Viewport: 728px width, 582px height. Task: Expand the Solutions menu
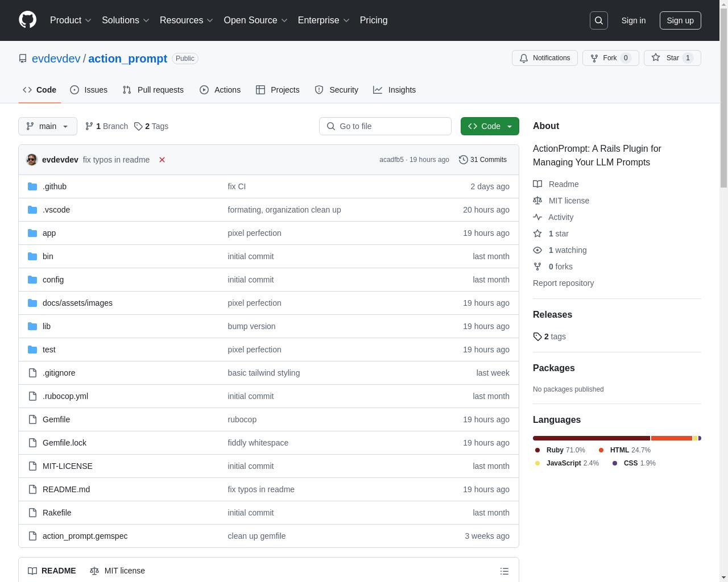(x=126, y=20)
